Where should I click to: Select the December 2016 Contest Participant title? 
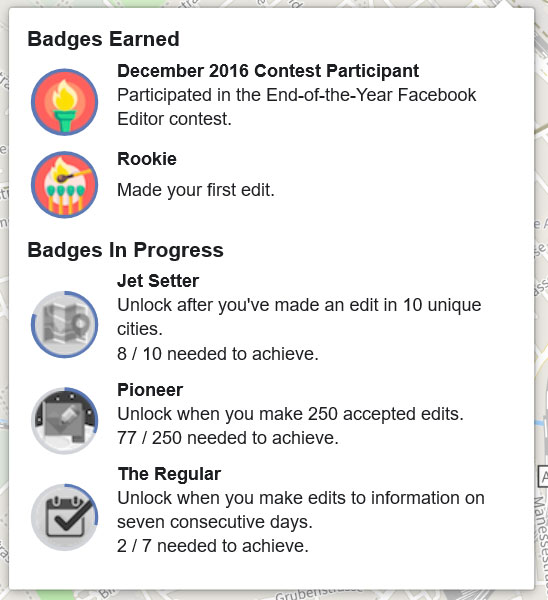coord(268,71)
